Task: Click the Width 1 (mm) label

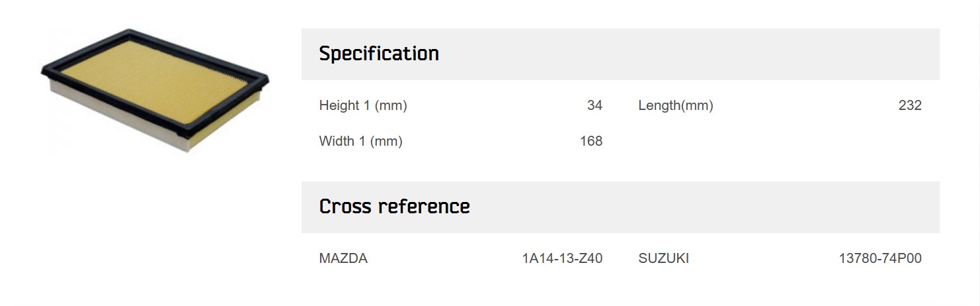Action: pyautogui.click(x=360, y=141)
